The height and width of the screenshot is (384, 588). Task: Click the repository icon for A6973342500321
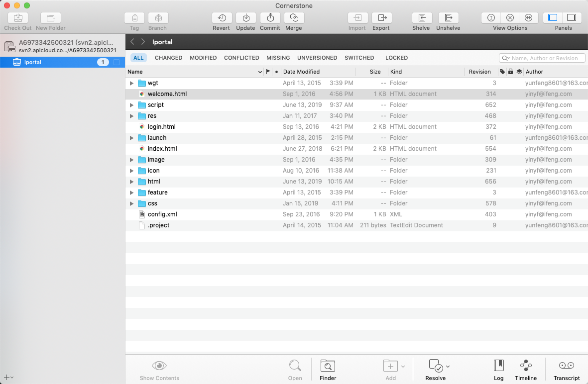tap(10, 46)
